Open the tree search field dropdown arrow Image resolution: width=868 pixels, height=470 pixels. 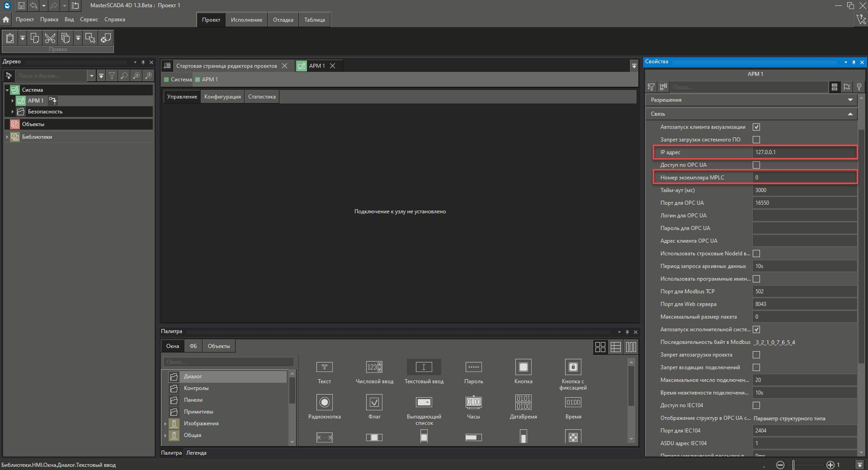92,76
